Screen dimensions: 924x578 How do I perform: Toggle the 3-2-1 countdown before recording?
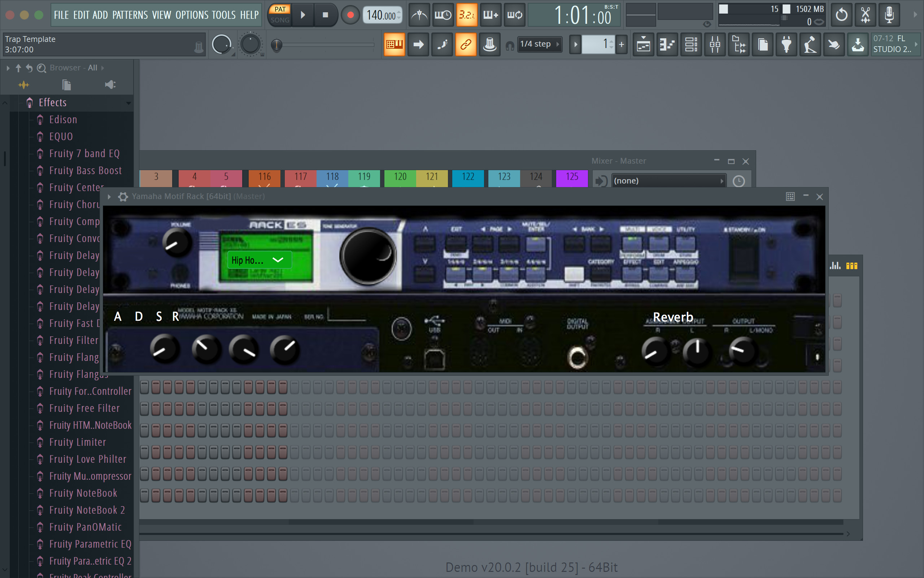[x=467, y=15]
